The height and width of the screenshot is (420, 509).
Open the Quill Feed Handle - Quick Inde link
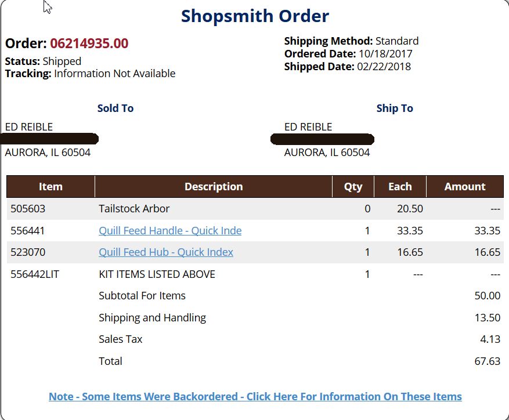pos(170,230)
